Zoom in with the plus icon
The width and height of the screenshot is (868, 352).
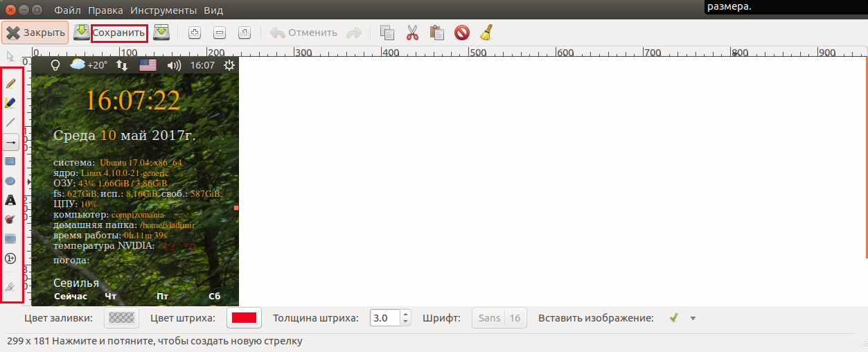pos(195,33)
